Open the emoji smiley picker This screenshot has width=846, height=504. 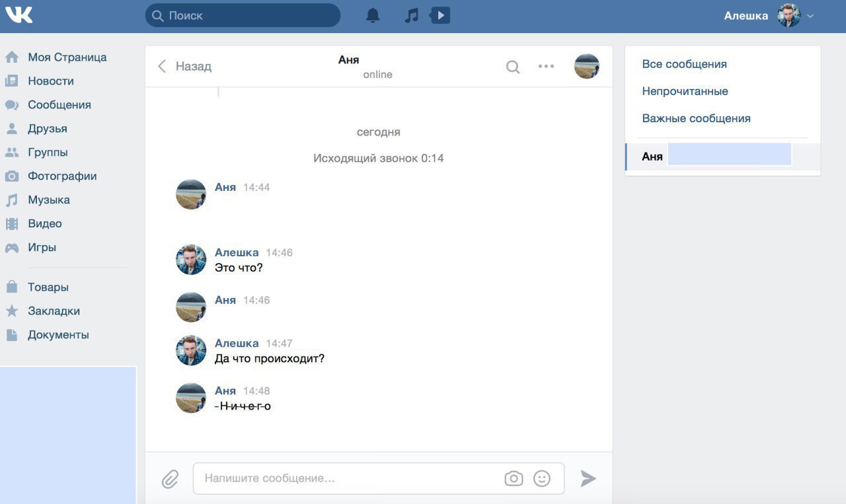point(542,478)
